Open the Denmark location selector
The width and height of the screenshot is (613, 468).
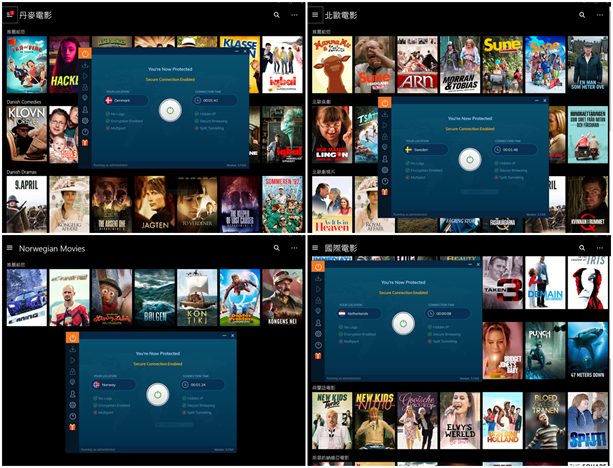(x=126, y=100)
